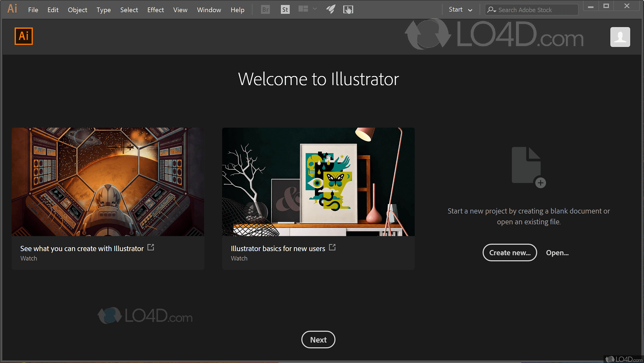Open Adobe Bridge from the toolbar
The width and height of the screenshot is (644, 363).
pos(265,9)
